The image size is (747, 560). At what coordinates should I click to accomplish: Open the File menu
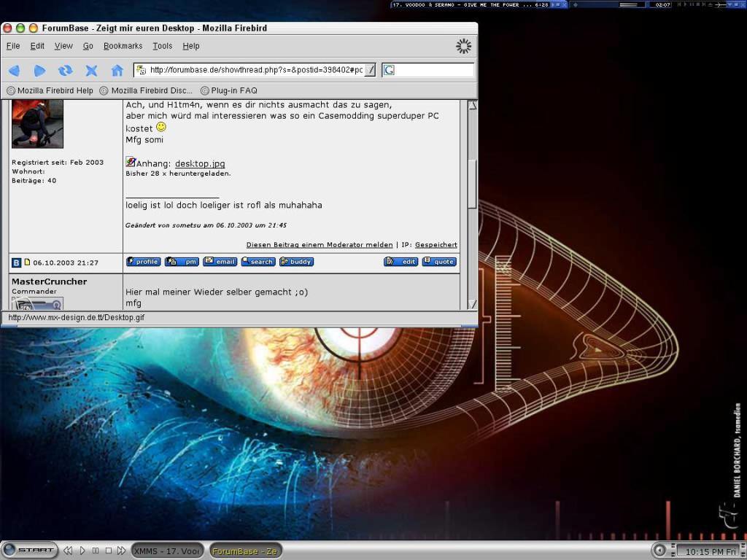(13, 46)
